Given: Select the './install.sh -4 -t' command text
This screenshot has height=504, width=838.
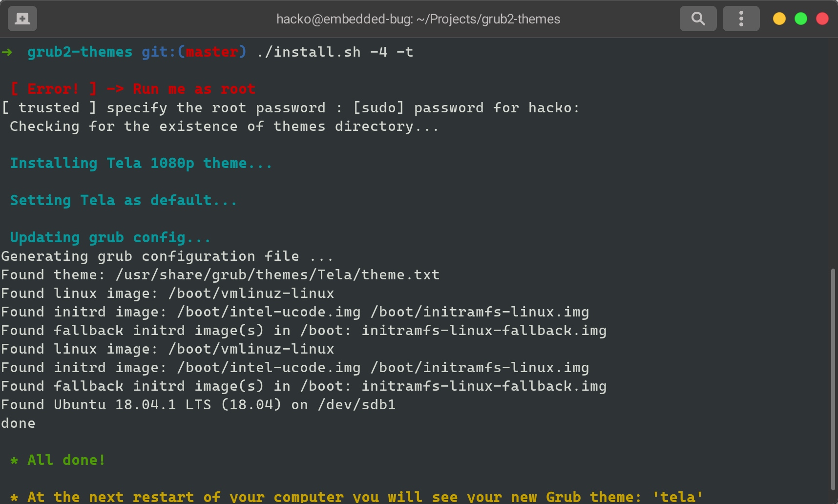Looking at the screenshot, I should click(x=333, y=52).
